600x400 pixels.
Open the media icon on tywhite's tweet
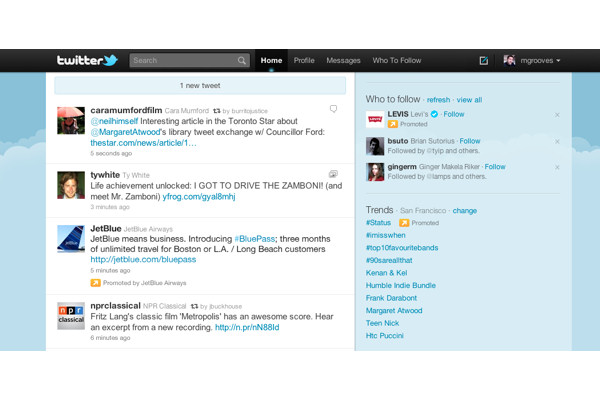(333, 174)
